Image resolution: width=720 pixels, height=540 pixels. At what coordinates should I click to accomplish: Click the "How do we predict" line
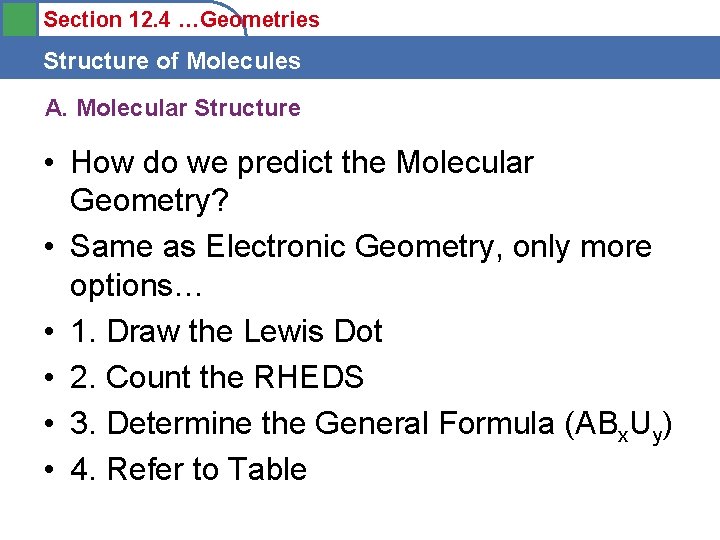pos(302,162)
